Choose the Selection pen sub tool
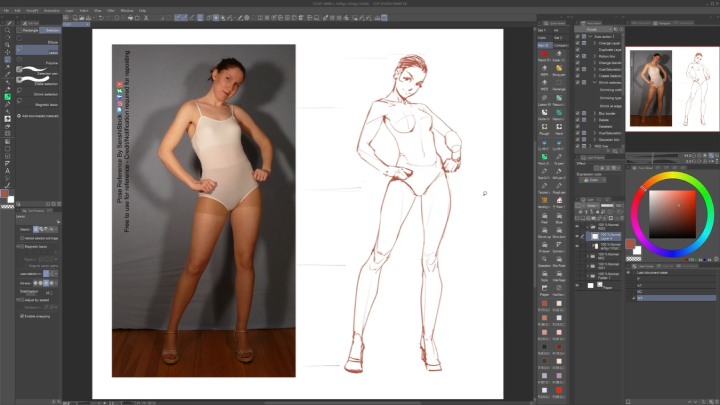Image resolution: width=720 pixels, height=405 pixels. point(37,71)
